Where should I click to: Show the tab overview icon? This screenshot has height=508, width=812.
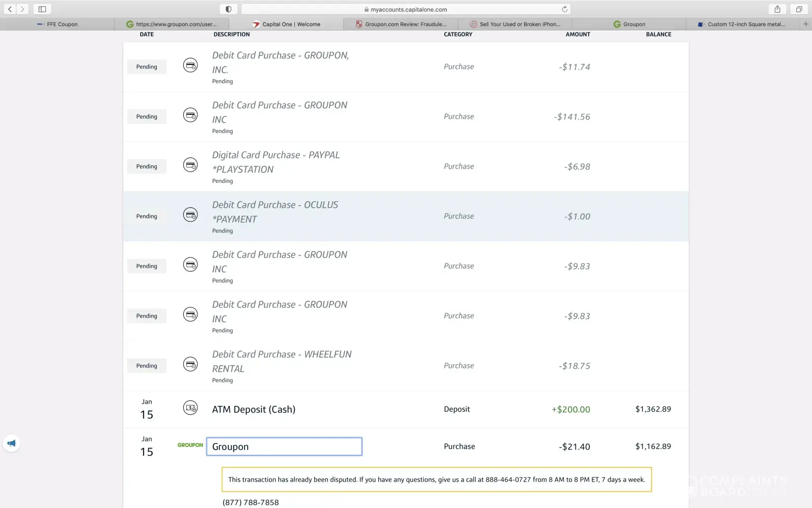point(799,9)
